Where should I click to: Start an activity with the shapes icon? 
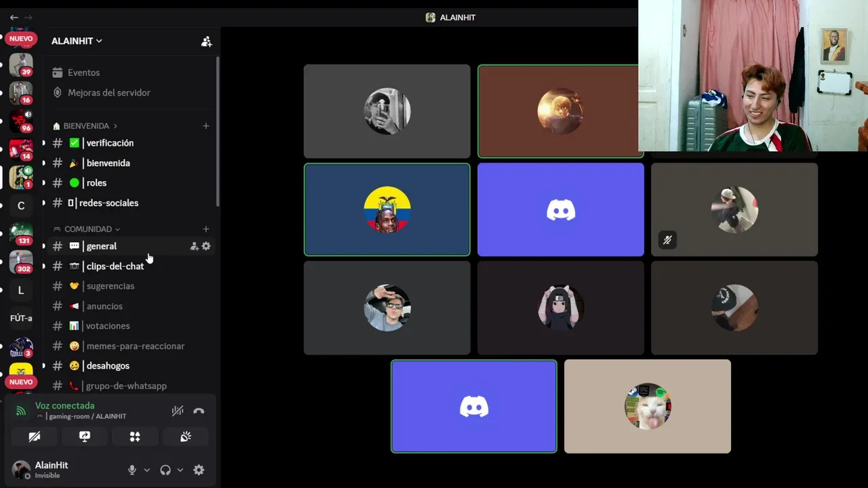click(x=135, y=436)
